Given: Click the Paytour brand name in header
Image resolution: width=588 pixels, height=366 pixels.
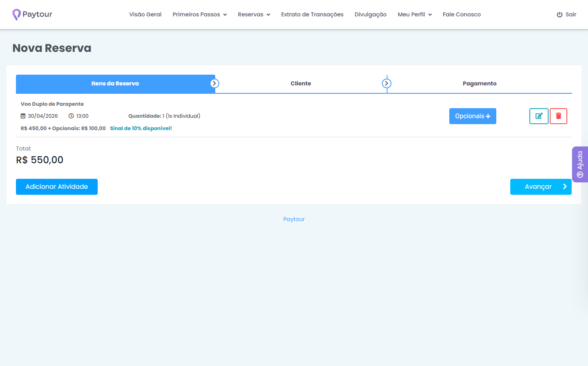Looking at the screenshot, I should click(37, 14).
